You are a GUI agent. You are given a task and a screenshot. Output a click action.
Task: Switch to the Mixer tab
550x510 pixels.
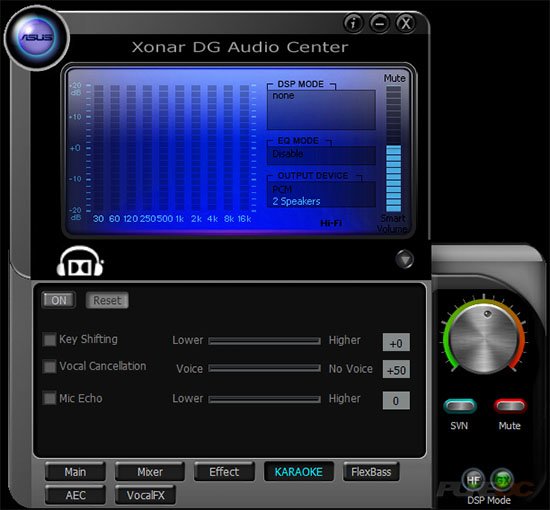pos(150,472)
